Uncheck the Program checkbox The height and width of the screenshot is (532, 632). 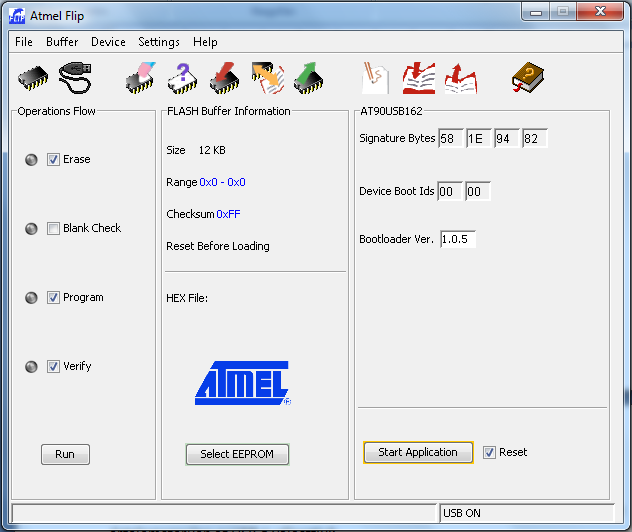coord(53,297)
